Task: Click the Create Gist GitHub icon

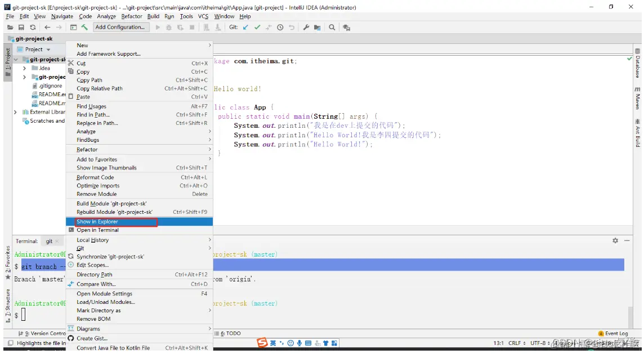Action: click(x=70, y=338)
